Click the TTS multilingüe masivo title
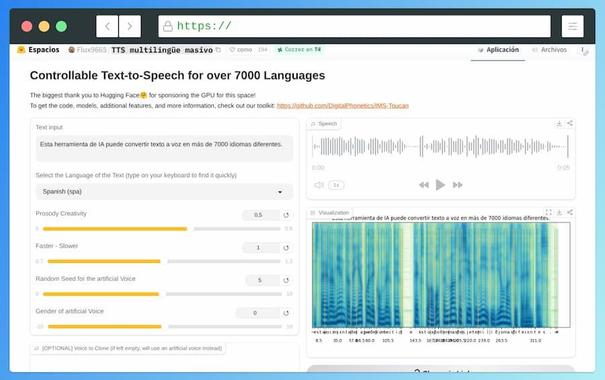This screenshot has height=380, width=605. 162,50
